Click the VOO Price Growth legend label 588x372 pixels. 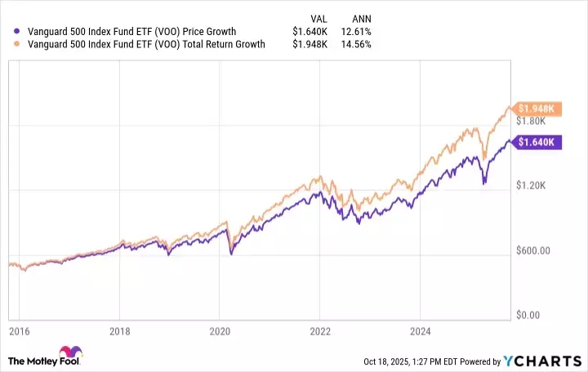tap(125, 32)
